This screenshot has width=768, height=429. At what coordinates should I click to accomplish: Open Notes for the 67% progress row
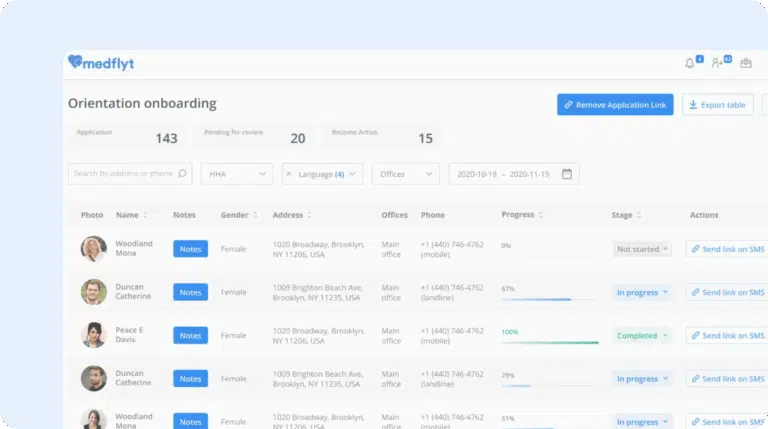point(191,292)
